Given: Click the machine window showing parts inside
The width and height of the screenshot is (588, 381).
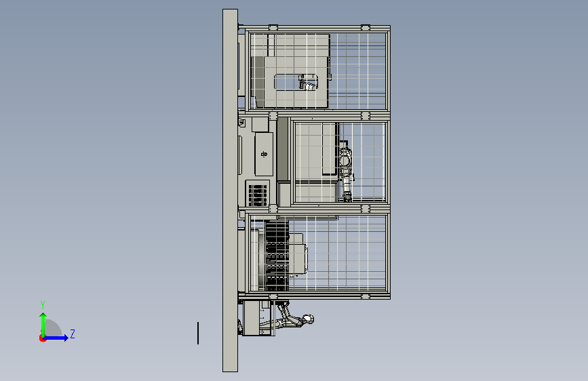Looking at the screenshot, I should click(296, 82).
